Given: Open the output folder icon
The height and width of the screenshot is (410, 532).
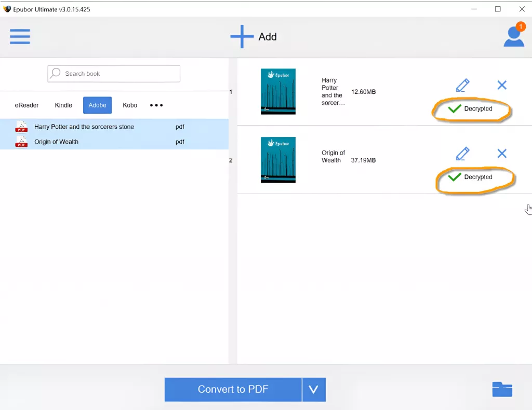Looking at the screenshot, I should [502, 389].
